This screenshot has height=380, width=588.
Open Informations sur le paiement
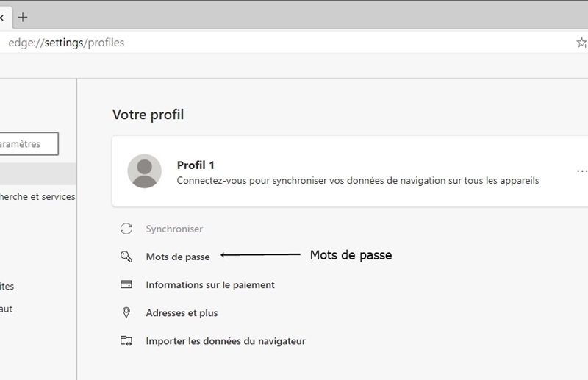[x=210, y=285]
